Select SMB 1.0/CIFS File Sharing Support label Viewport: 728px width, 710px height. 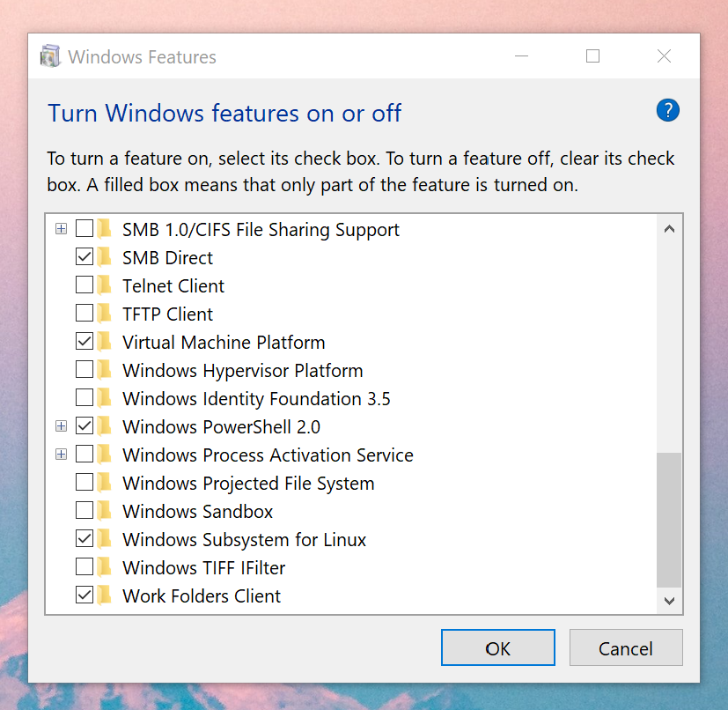[x=261, y=230]
